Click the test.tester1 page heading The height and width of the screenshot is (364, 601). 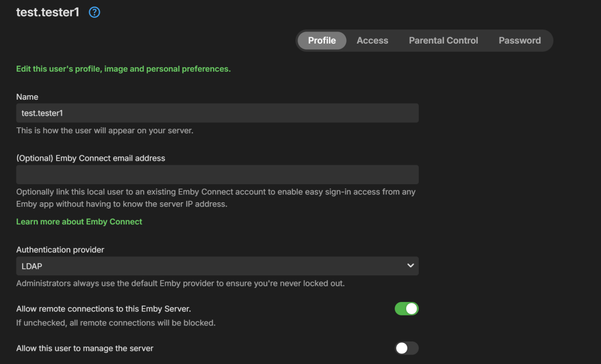coord(48,13)
